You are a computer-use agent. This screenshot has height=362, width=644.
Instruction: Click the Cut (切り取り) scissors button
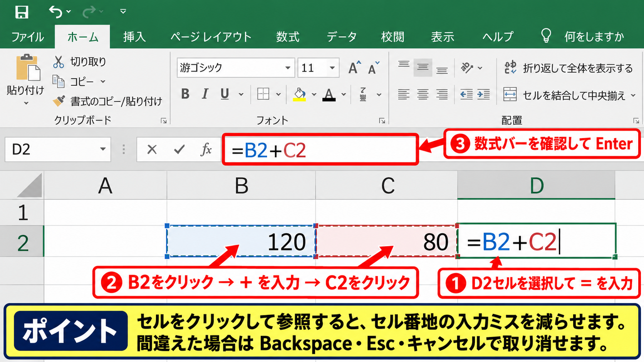tap(79, 62)
